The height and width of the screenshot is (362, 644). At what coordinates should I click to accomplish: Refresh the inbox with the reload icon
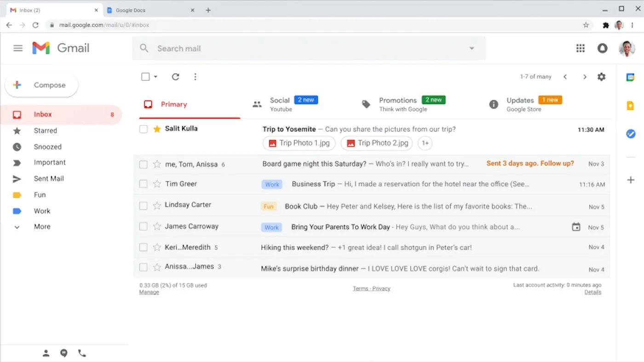point(175,77)
